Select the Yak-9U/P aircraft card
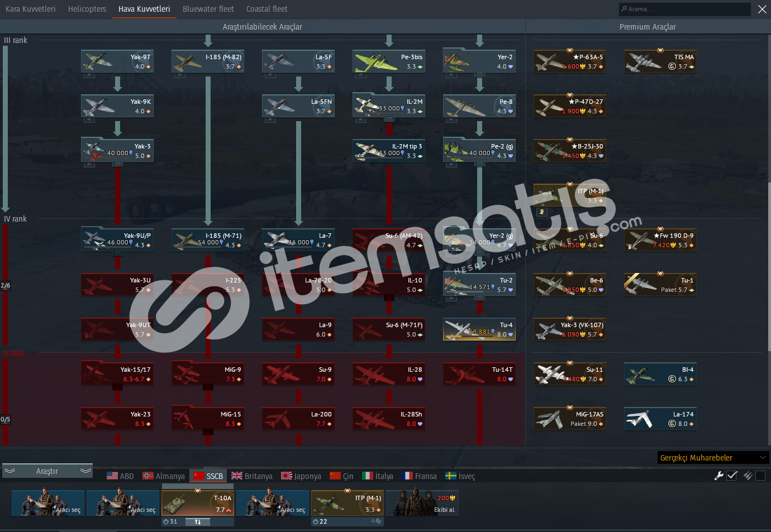This screenshot has width=771, height=532. pos(117,240)
